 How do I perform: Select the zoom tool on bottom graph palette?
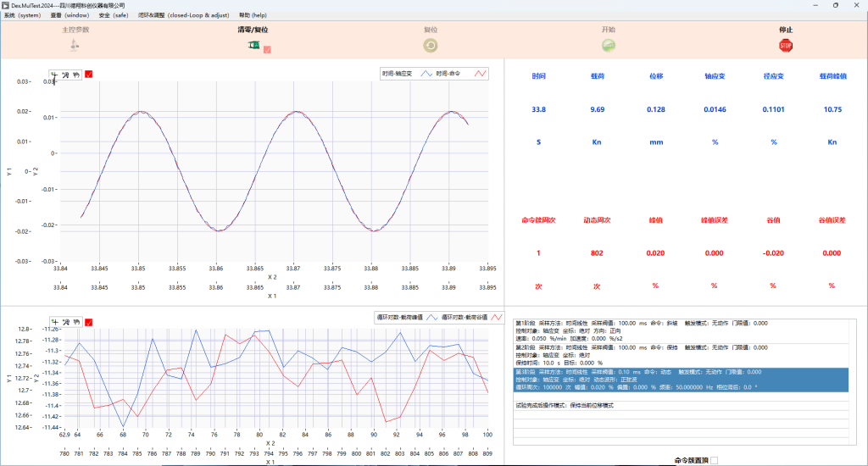(66, 322)
